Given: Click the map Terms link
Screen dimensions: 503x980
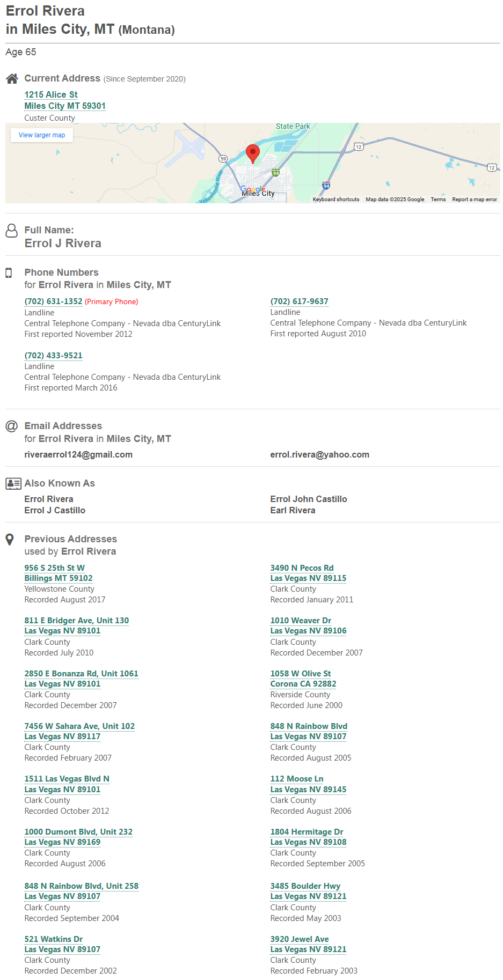Looking at the screenshot, I should tap(438, 200).
